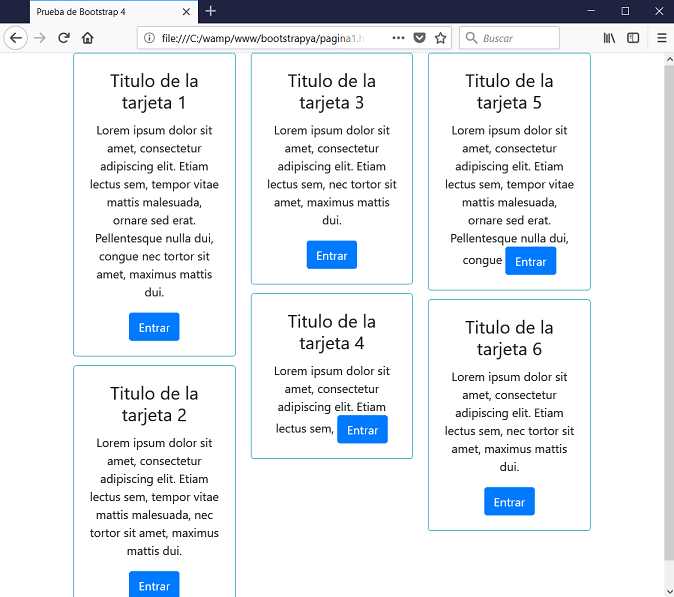The height and width of the screenshot is (597, 674).
Task: Click the heading Titulo de la tarjeta 6
Action: 509,339
